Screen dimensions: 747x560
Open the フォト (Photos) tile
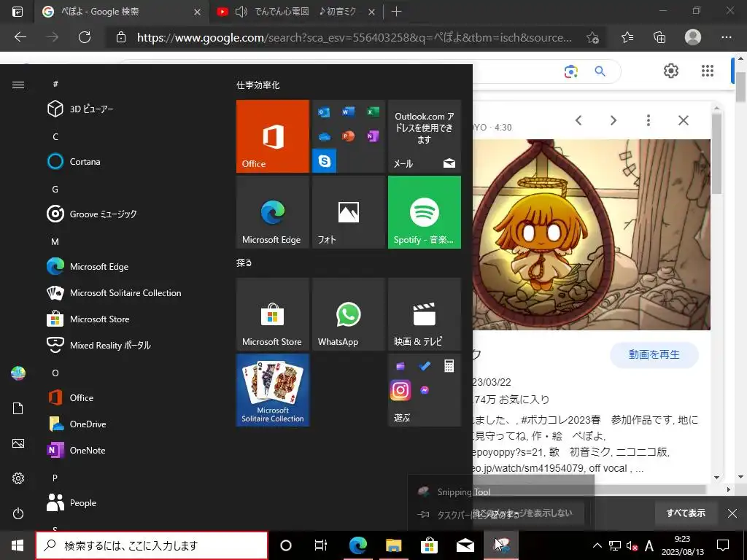pos(348,212)
